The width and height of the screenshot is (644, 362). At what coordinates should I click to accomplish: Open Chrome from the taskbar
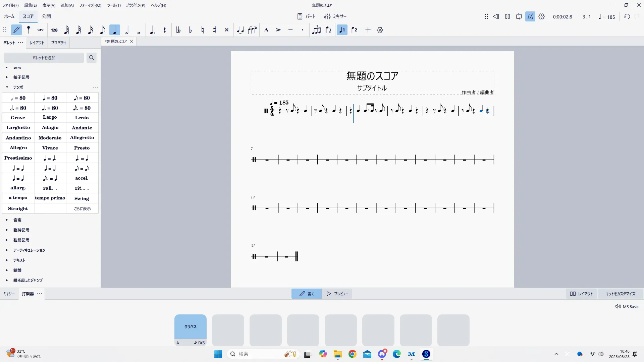coord(352,354)
